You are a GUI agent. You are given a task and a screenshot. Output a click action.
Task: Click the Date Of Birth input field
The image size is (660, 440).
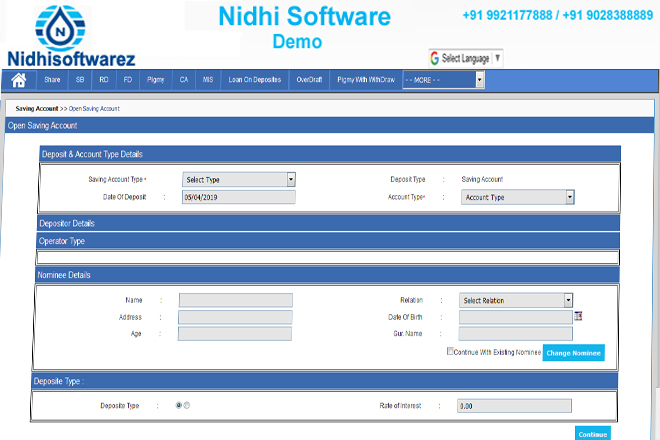(516, 317)
